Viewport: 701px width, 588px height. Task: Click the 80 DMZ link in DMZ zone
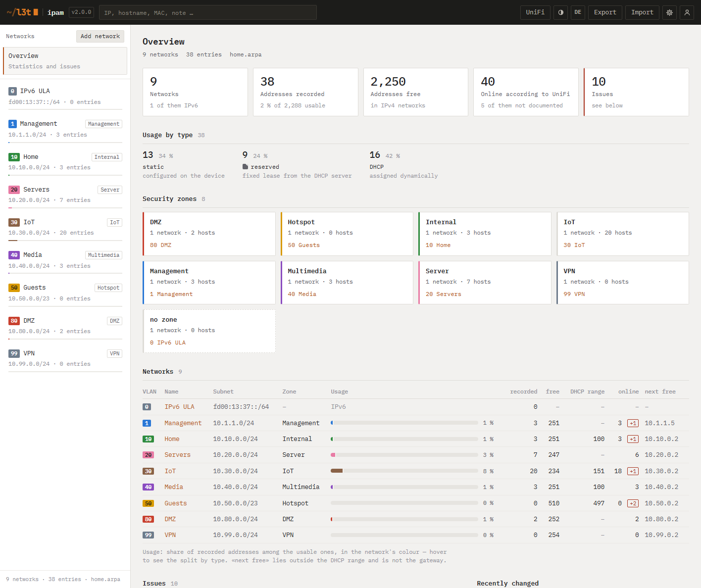click(x=160, y=245)
